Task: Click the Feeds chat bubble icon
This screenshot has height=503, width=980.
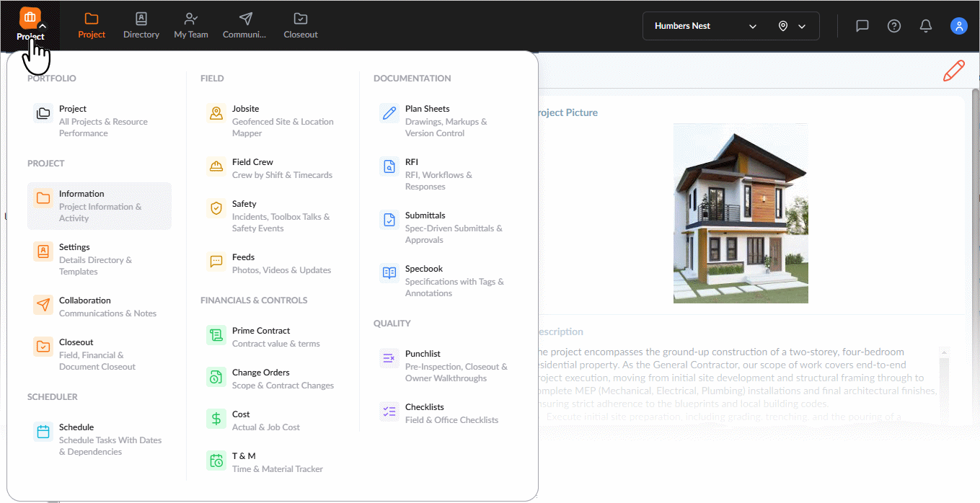Action: [x=216, y=262]
